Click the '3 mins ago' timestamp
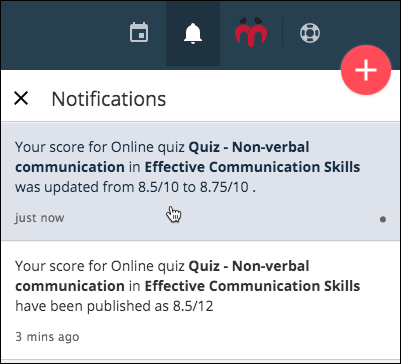Image resolution: width=401 pixels, height=364 pixels. click(x=47, y=337)
